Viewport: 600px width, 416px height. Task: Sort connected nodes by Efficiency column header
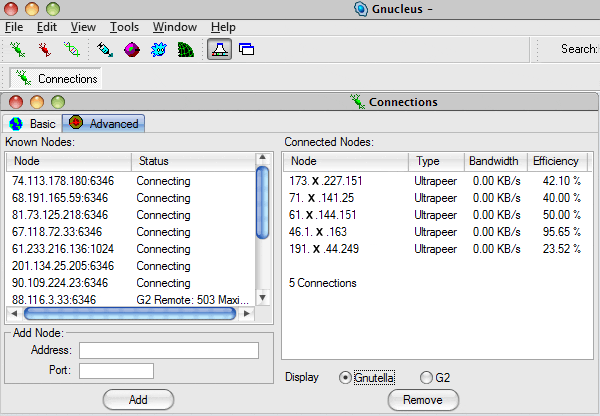tap(556, 161)
